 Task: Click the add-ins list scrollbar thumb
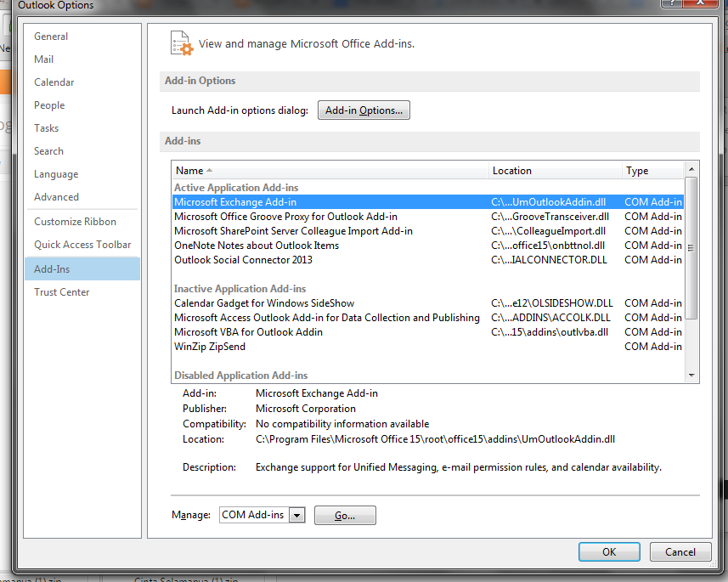(691, 248)
